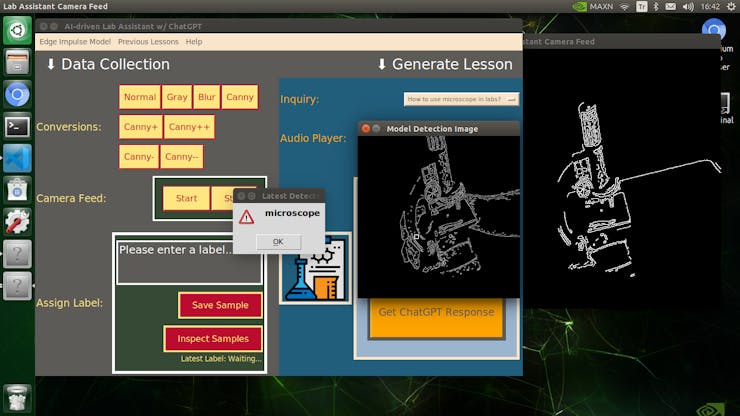Launch Chromium browser from the dock
This screenshot has height=416, width=740.
tap(17, 94)
